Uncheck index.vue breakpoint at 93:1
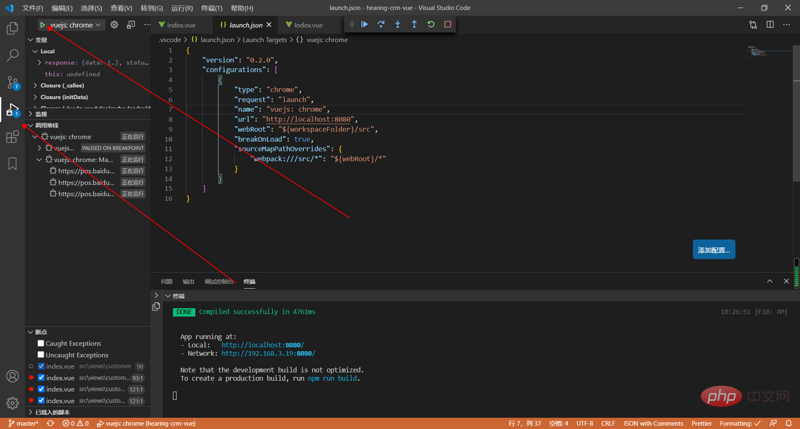This screenshot has width=800, height=429. [41, 377]
